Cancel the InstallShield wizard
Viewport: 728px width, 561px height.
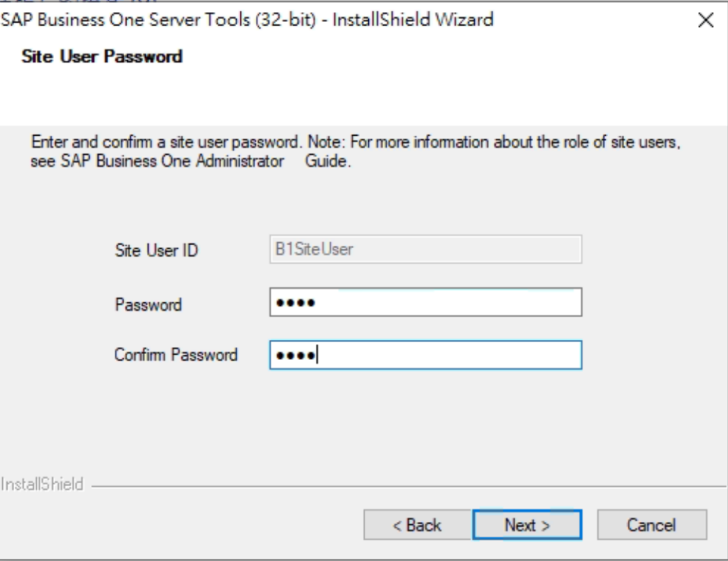tap(652, 525)
